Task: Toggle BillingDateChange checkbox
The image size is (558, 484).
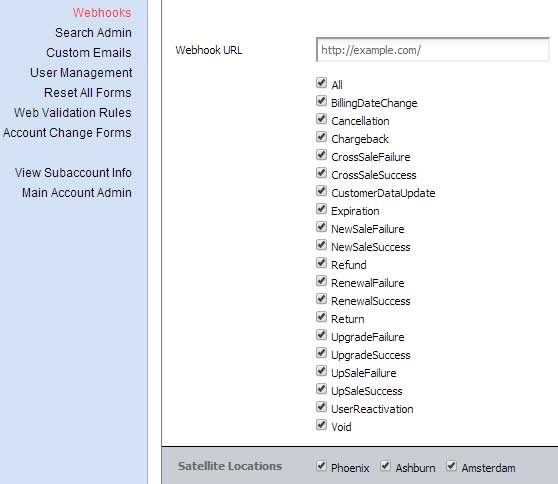Action: [321, 101]
